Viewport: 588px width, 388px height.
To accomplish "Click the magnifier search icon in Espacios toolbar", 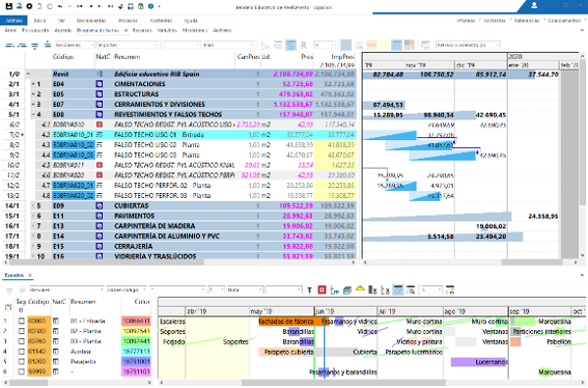I will point(411,290).
